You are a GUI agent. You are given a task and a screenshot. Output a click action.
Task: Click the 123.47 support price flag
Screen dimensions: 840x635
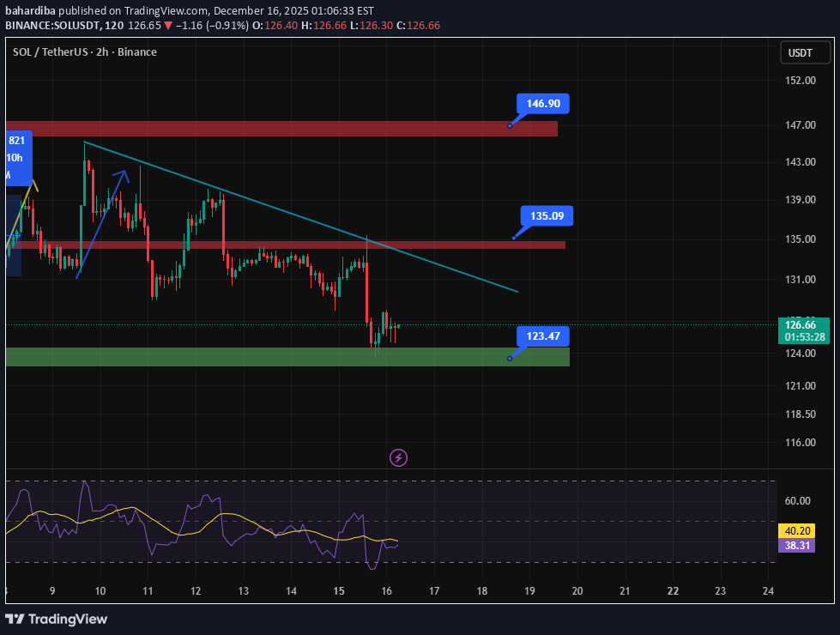pyautogui.click(x=542, y=336)
